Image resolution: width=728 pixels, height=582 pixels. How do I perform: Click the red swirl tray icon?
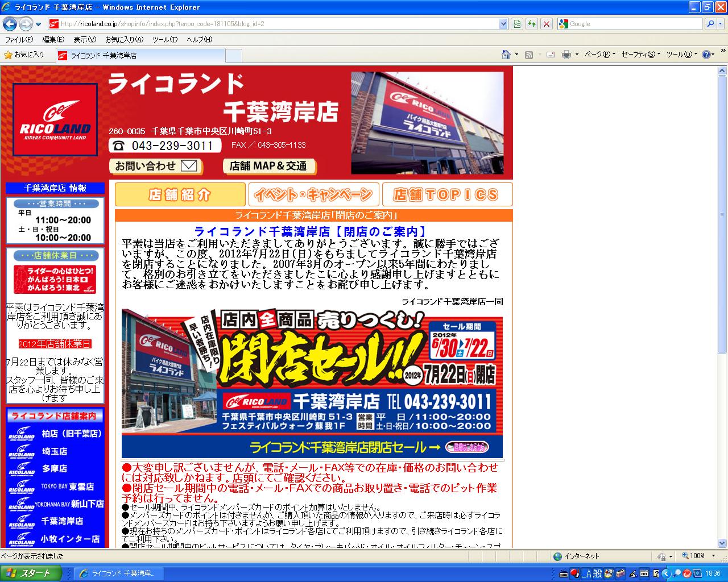[x=687, y=573]
